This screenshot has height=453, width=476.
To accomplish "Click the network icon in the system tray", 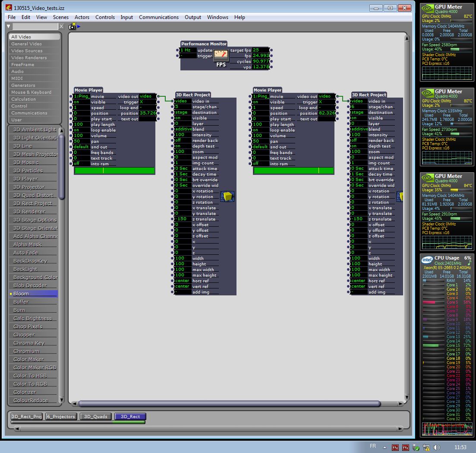I will (426, 447).
